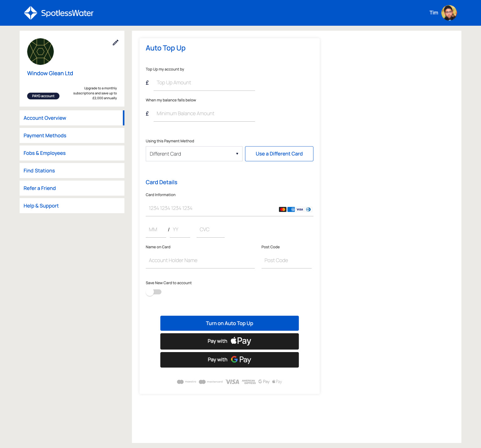Pay with Apple Pay button
The image size is (481, 448).
pos(229,341)
